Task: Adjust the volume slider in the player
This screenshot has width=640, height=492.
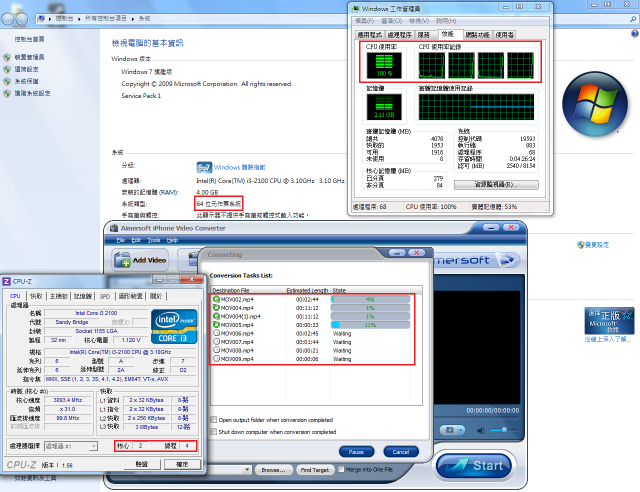Action: 504,430
